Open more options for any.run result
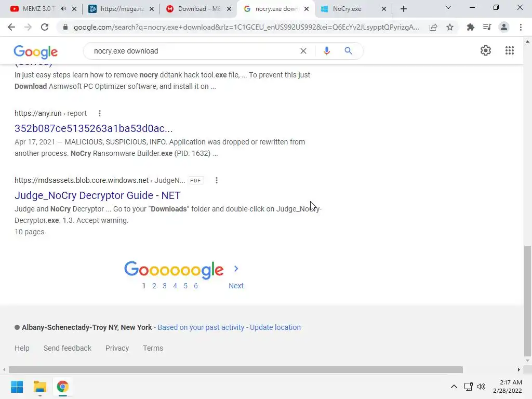Screen dimensions: 532x399 click(x=99, y=113)
